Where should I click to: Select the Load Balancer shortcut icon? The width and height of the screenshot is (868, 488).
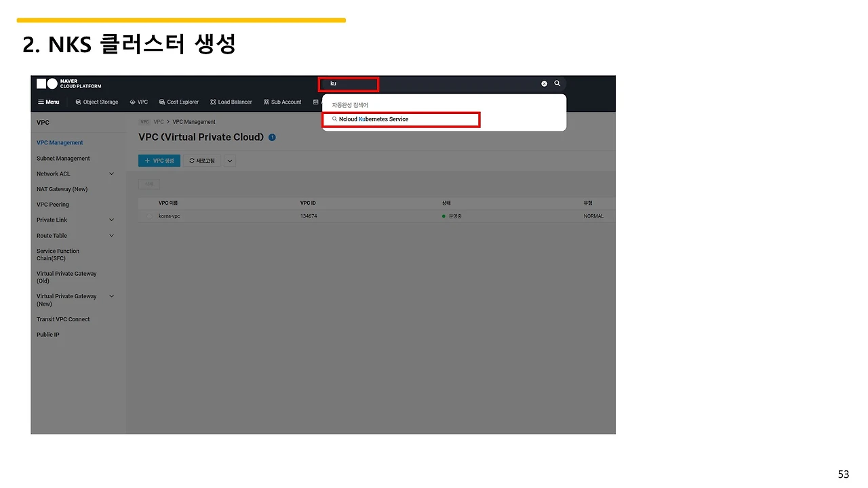click(x=231, y=102)
